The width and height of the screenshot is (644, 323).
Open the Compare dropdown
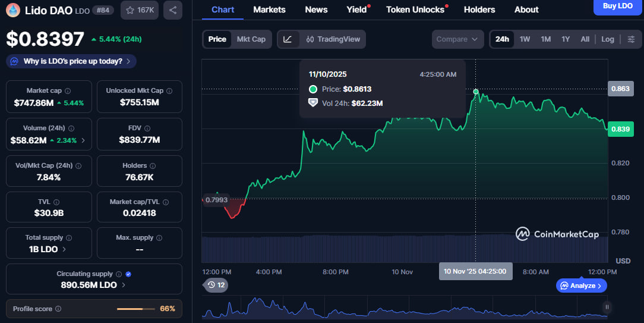457,39
